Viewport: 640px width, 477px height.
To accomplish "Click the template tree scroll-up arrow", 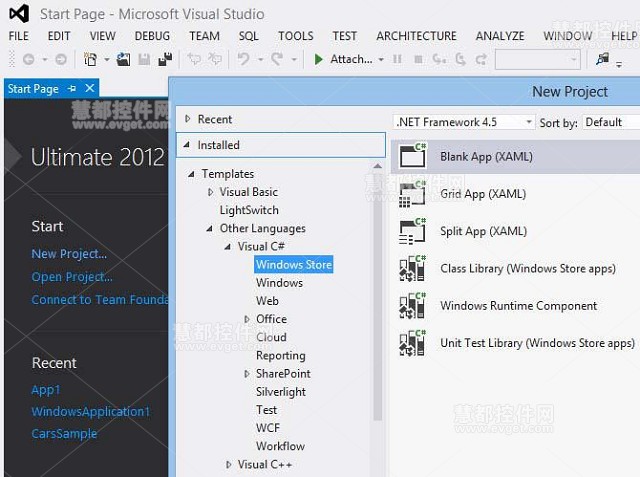I will (x=378, y=166).
